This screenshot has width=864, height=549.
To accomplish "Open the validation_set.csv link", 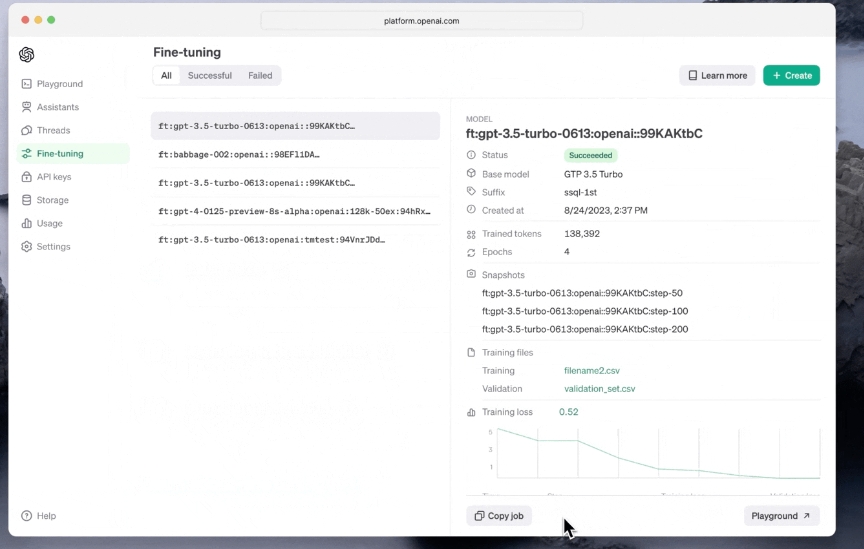I will point(599,389).
